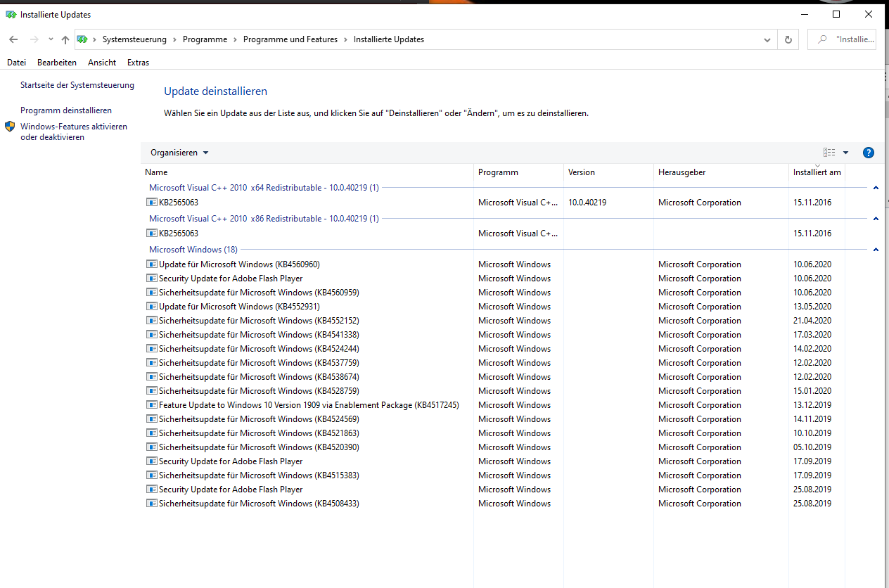The image size is (889, 588).
Task: Expand the chevron after Programme und Features
Action: pos(346,39)
